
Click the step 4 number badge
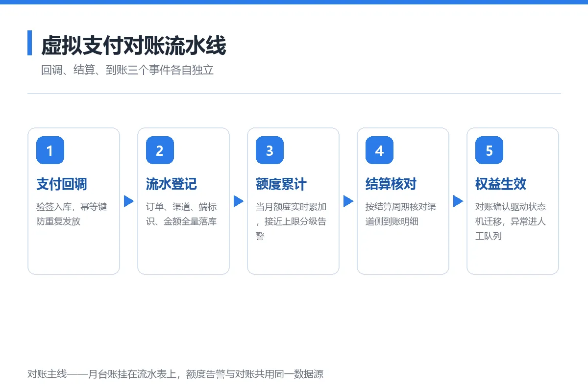tap(379, 150)
